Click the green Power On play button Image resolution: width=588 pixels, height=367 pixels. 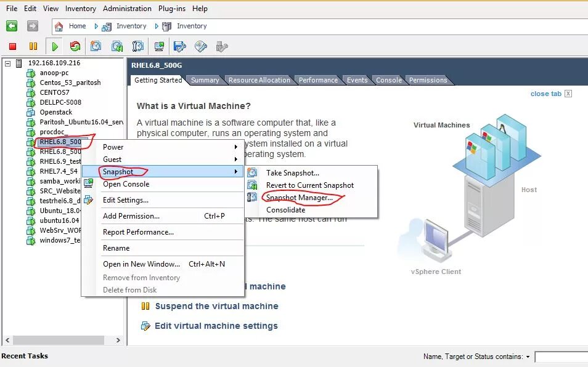pyautogui.click(x=55, y=46)
